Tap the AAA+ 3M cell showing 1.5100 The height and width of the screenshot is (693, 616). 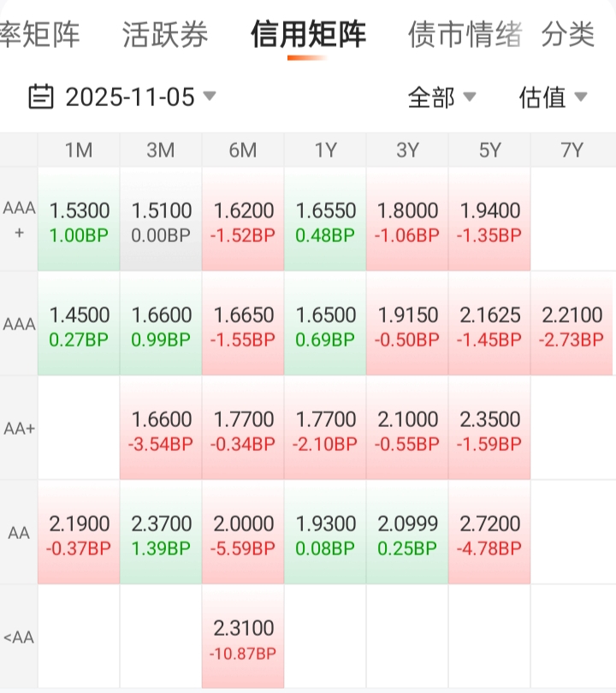161,221
